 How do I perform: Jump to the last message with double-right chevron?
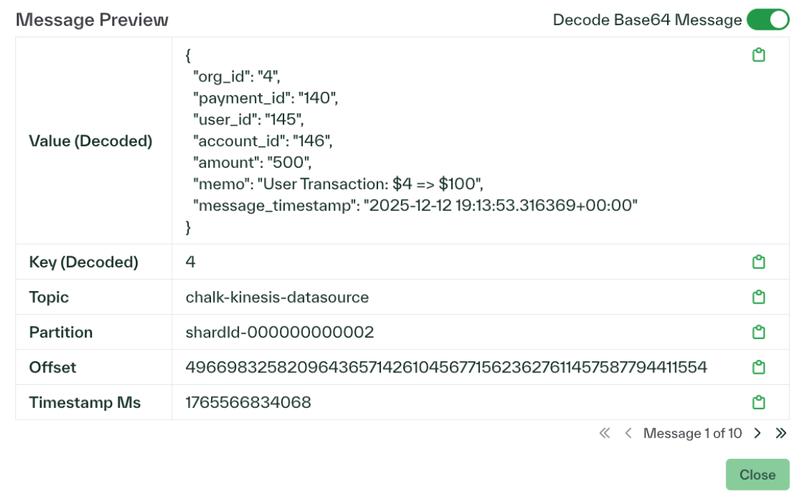point(781,433)
